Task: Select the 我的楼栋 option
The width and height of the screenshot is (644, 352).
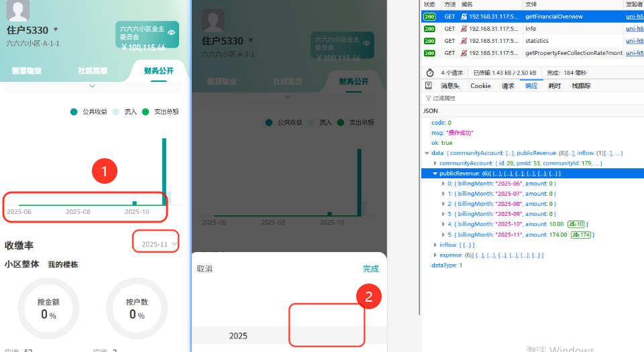Action: point(62,264)
